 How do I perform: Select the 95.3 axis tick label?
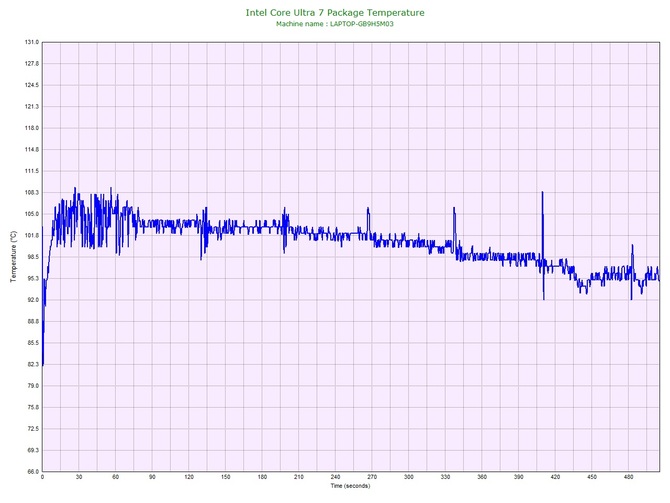33,279
